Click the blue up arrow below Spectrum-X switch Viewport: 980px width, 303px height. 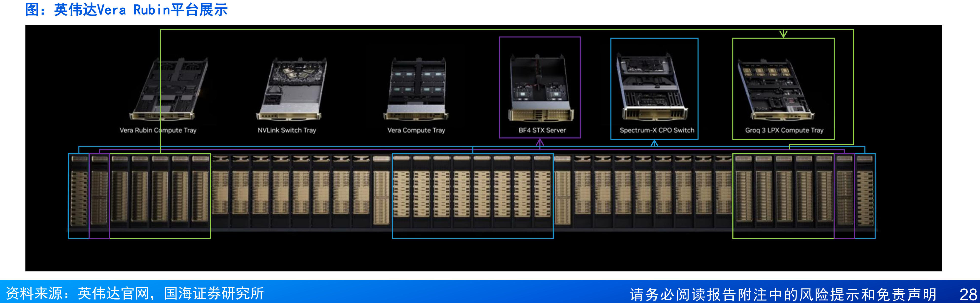(x=654, y=143)
